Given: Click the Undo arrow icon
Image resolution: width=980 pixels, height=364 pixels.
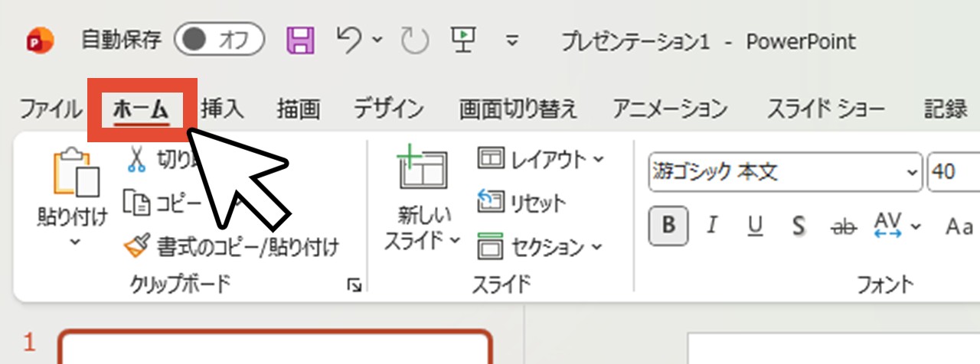Looking at the screenshot, I should tap(350, 39).
